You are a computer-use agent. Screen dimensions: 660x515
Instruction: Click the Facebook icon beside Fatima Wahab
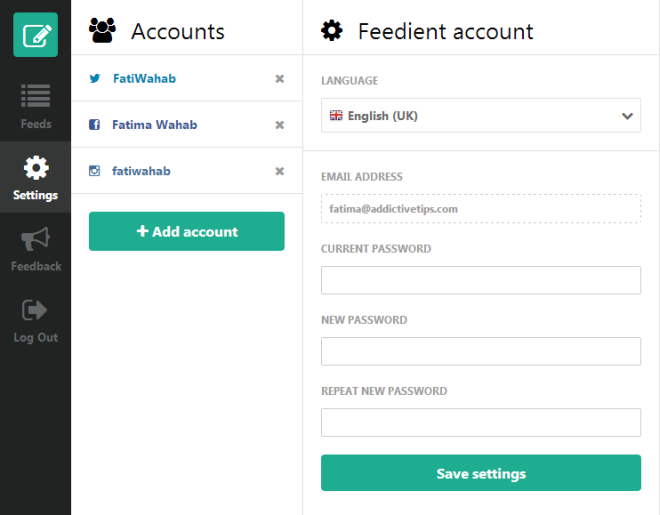(94, 125)
